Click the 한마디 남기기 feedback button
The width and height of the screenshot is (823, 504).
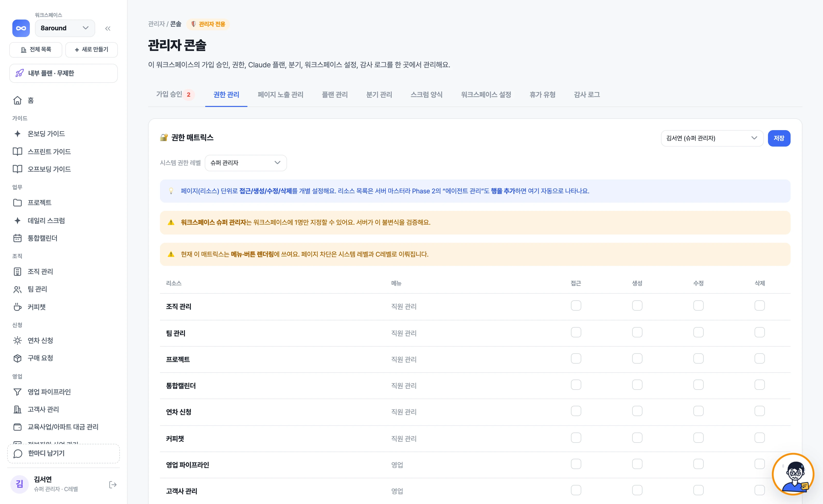click(x=64, y=454)
